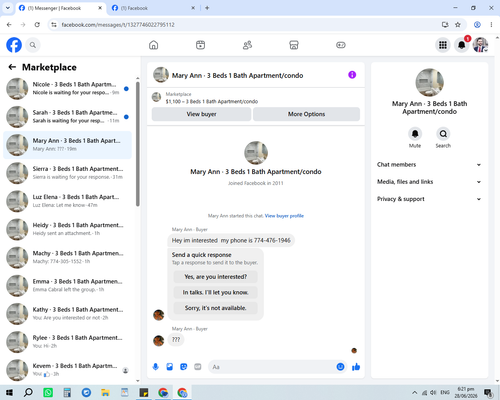This screenshot has width=500, height=400.
Task: Click the taskbar clock showing 6:21 pm
Action: tap(466, 392)
